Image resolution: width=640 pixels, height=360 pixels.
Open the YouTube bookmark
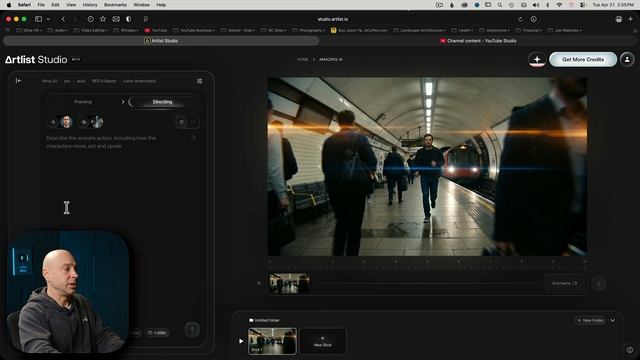click(156, 30)
